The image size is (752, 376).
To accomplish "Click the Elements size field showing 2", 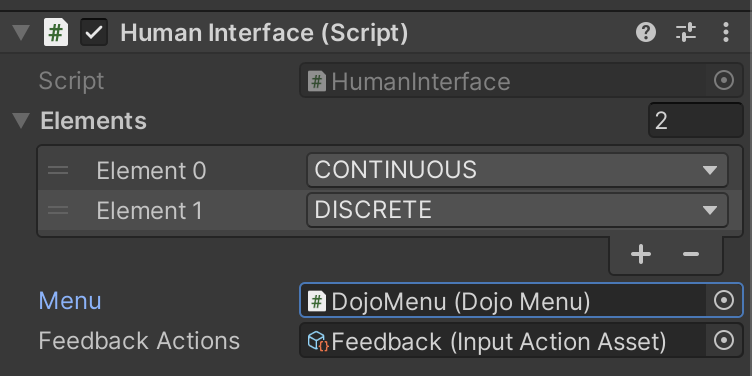I will click(695, 120).
